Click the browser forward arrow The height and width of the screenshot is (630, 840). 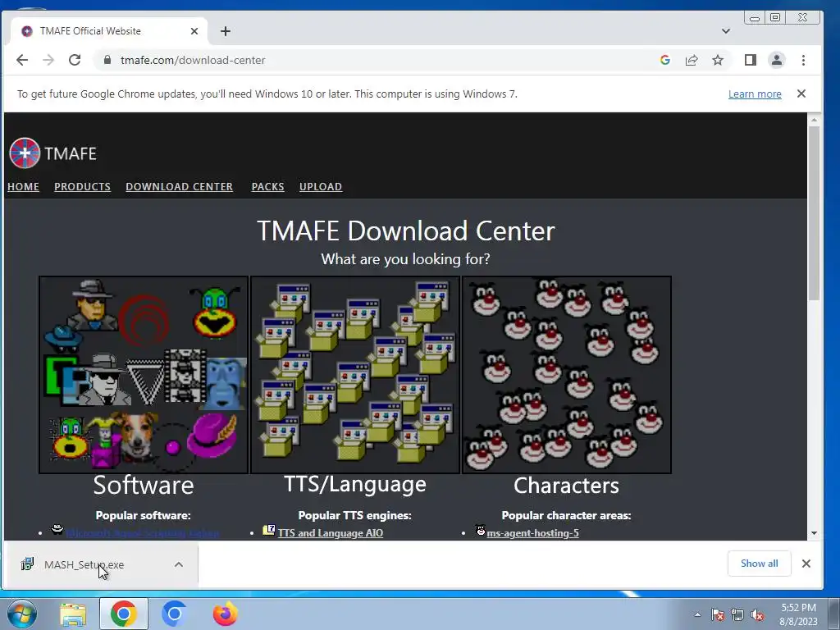[x=48, y=60]
